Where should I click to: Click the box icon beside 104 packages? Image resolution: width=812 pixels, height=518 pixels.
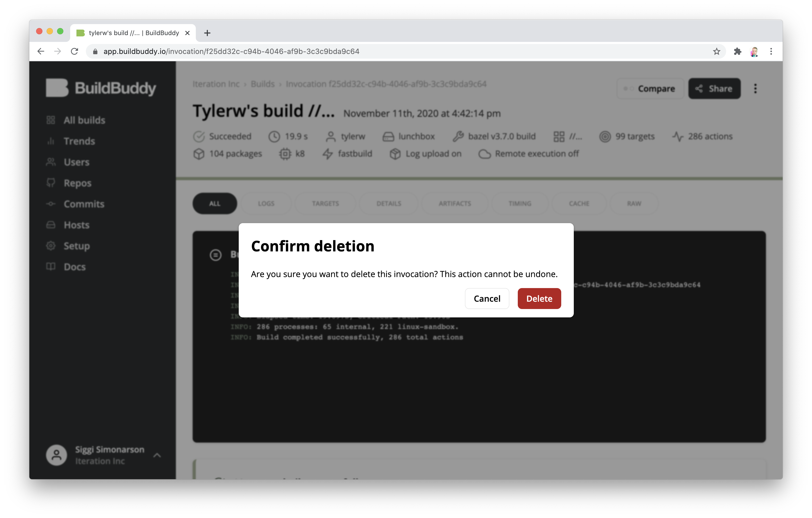click(x=199, y=154)
